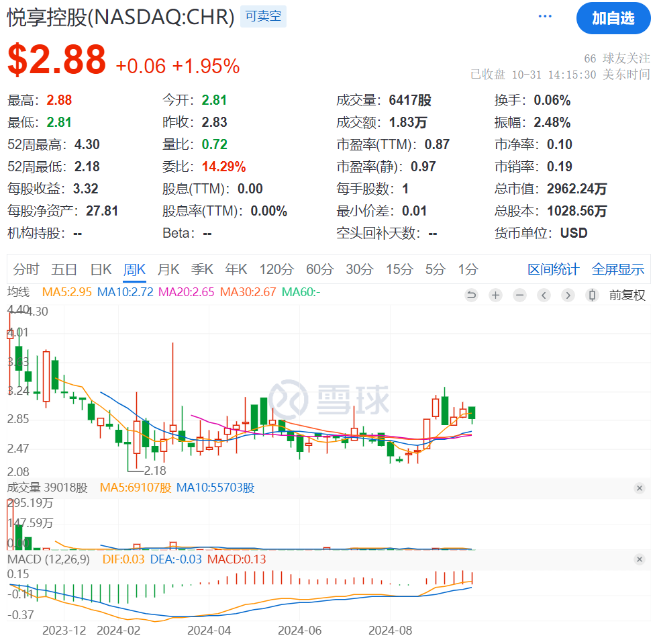Image resolution: width=657 pixels, height=644 pixels.
Task: Zoom in chart with plus icon
Action: [x=496, y=295]
